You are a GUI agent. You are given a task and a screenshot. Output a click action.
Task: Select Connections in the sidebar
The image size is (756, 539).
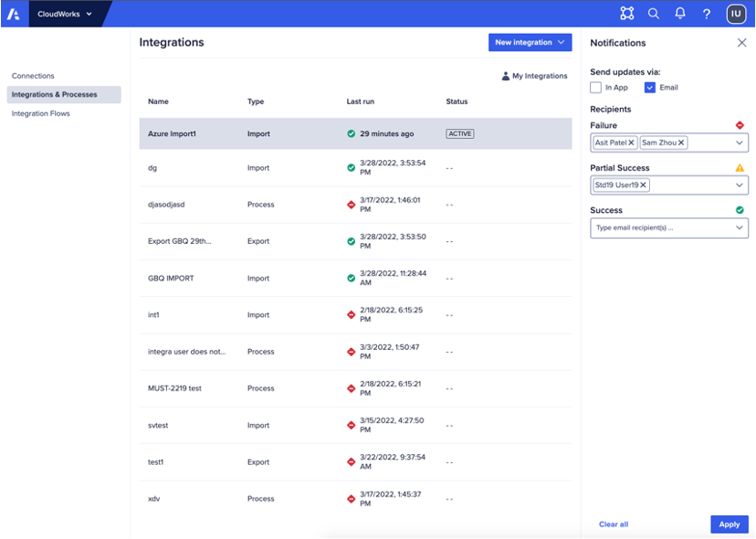33,76
